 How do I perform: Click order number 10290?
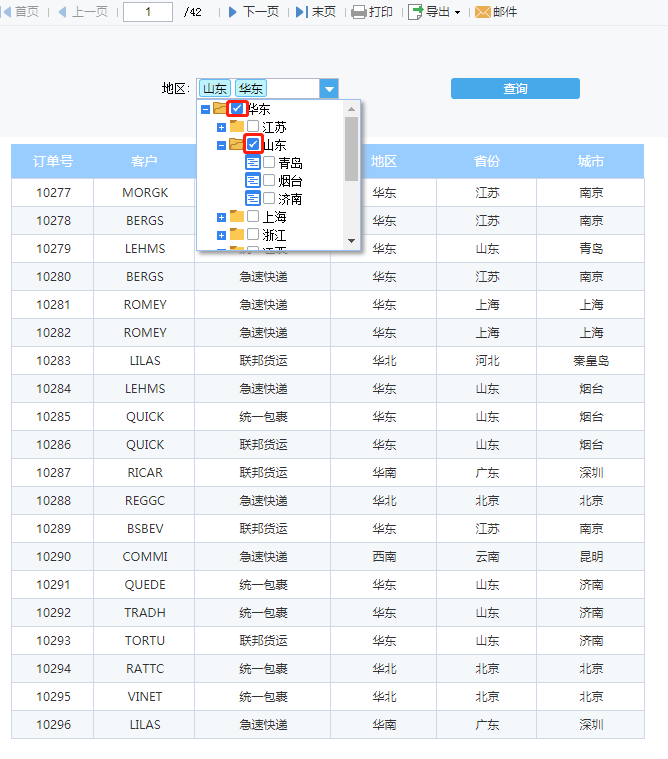[53, 557]
